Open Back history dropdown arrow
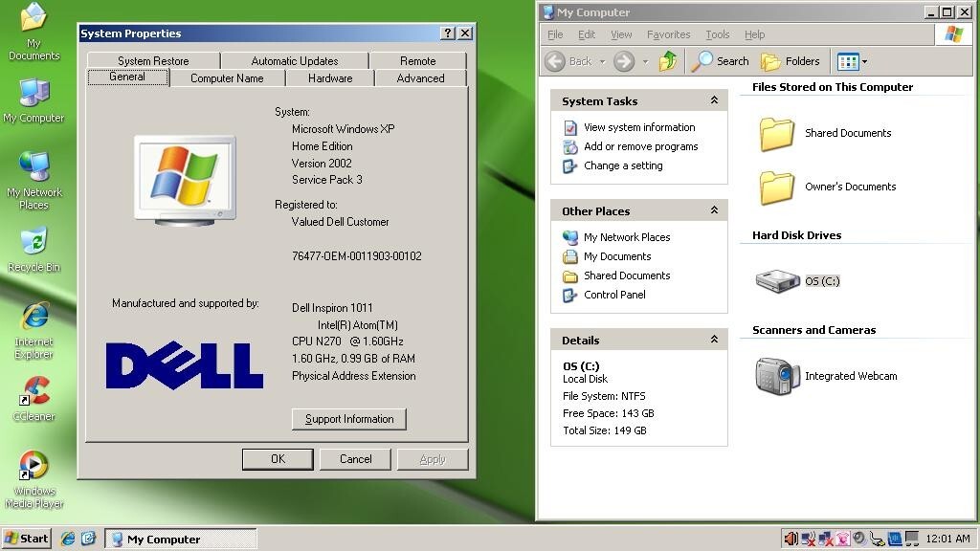This screenshot has height=551, width=980. pos(603,62)
